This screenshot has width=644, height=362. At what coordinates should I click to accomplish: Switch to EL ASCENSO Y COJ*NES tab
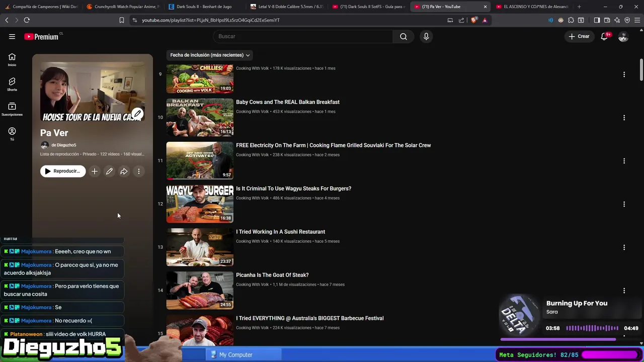(x=532, y=7)
